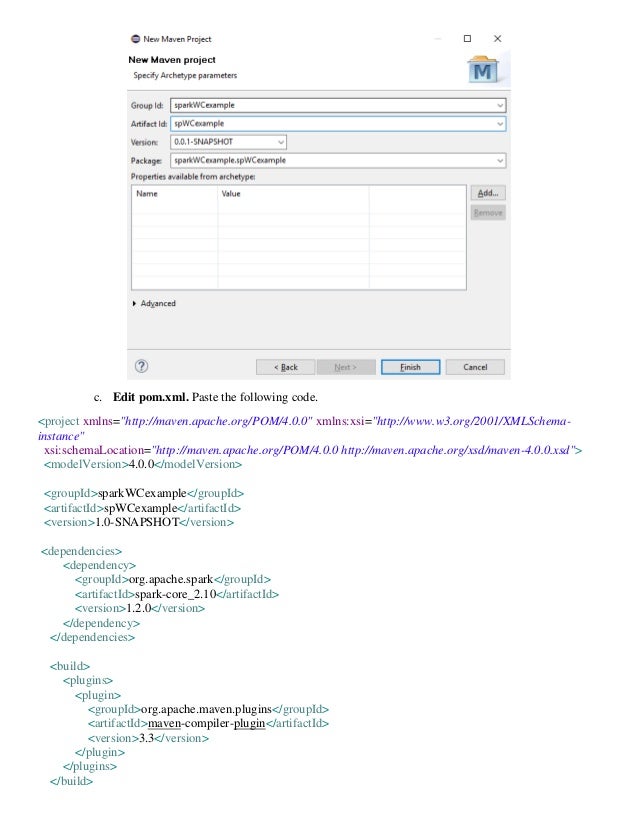Click the disabled Remove button
Viewport: 638px width, 826px height.
[x=488, y=213]
